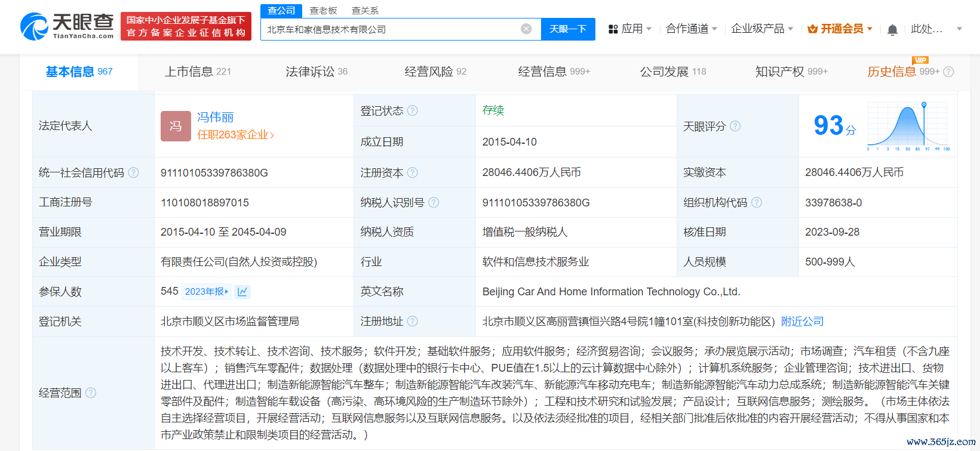The image size is (980, 451).
Task: Show help for 登记状态
Action: pyautogui.click(x=412, y=110)
